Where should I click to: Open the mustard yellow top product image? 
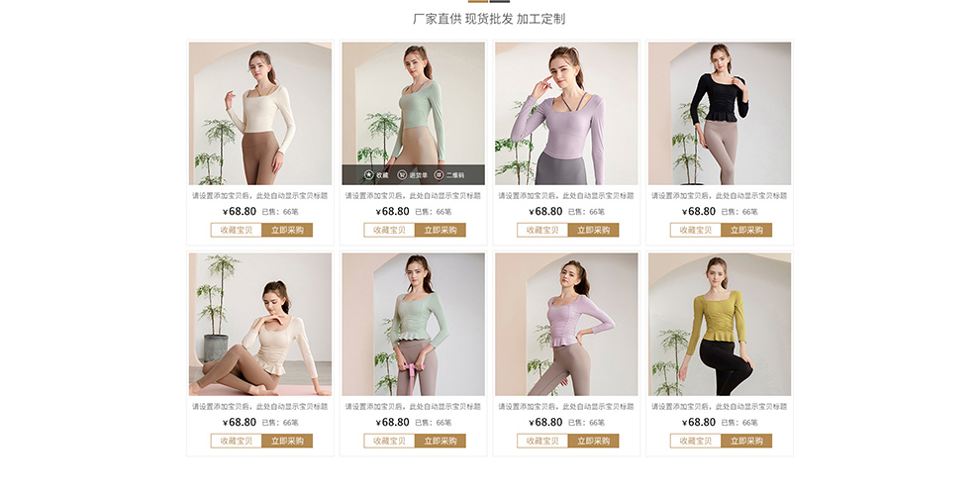(720, 324)
